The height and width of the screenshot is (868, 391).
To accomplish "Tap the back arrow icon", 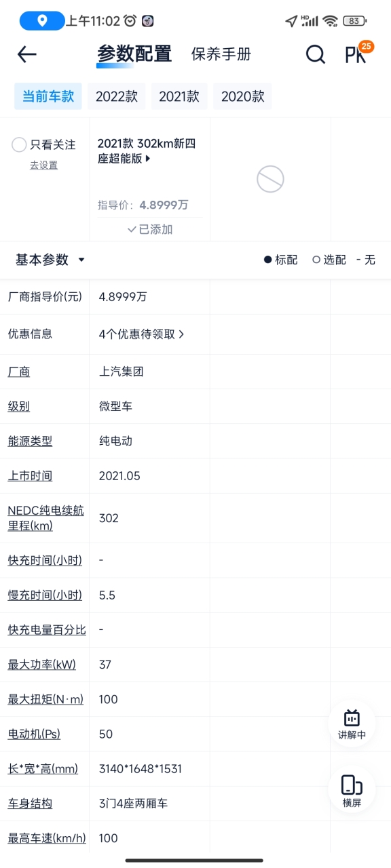I will 26,54.
